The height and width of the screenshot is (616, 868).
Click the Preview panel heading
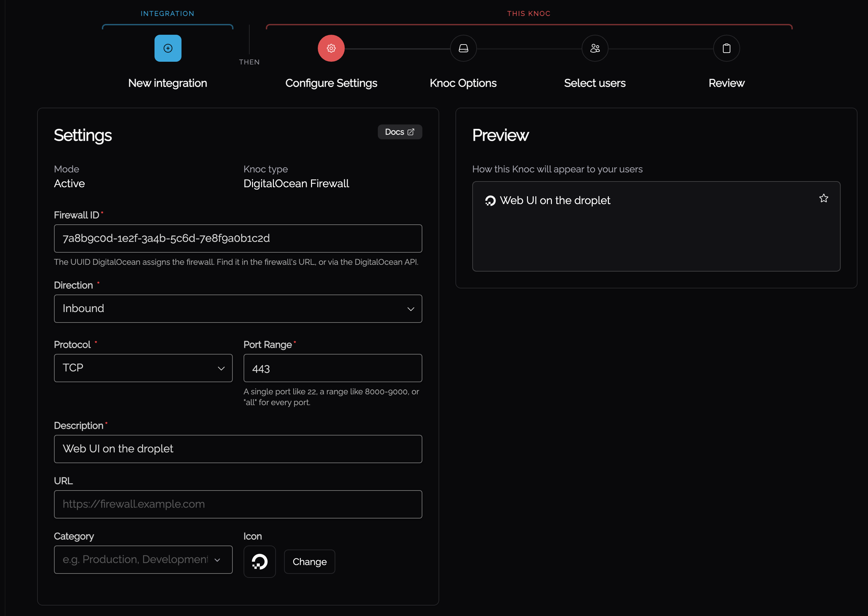coord(500,135)
